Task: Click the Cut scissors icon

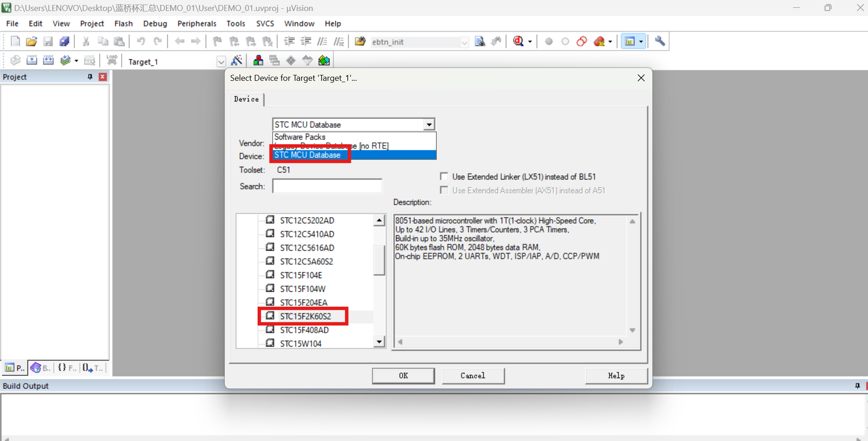Action: [86, 42]
